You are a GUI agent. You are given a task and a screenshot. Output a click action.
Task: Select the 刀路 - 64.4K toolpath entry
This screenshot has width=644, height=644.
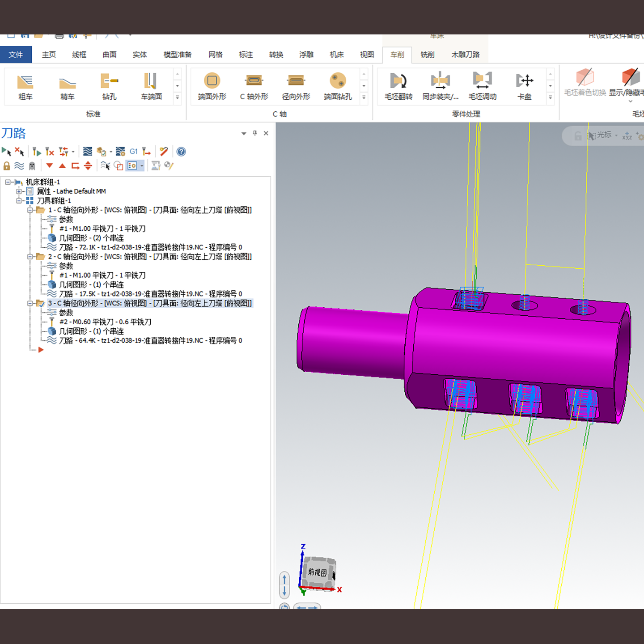pos(151,341)
